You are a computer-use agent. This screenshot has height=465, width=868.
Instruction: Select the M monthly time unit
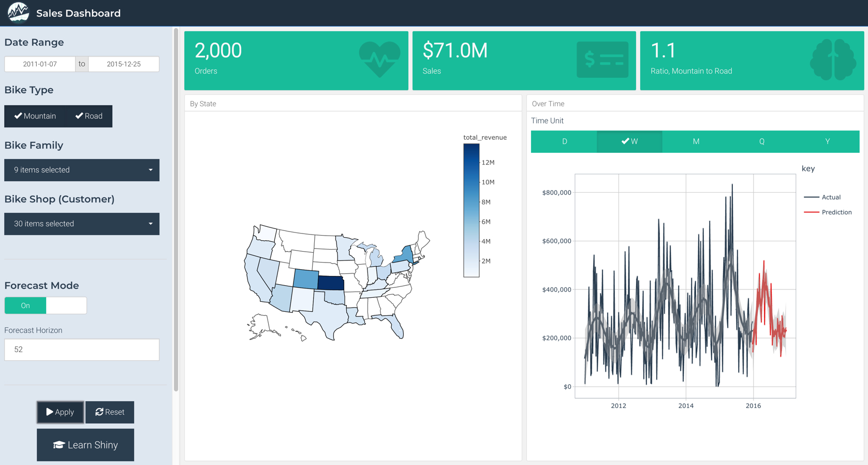696,141
